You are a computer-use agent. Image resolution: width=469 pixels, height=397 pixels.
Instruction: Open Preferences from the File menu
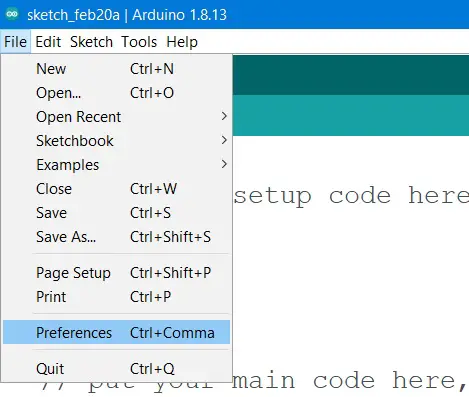(116, 332)
